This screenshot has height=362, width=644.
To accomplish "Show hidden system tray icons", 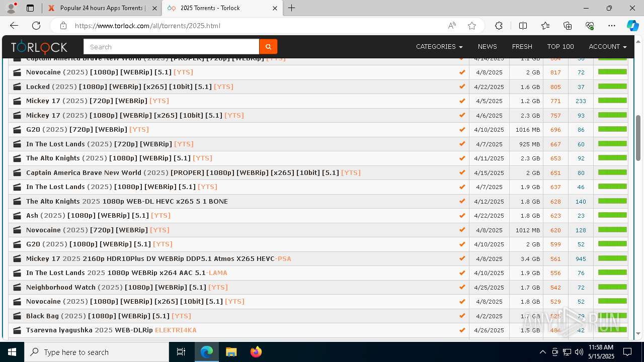I will pyautogui.click(x=542, y=352).
